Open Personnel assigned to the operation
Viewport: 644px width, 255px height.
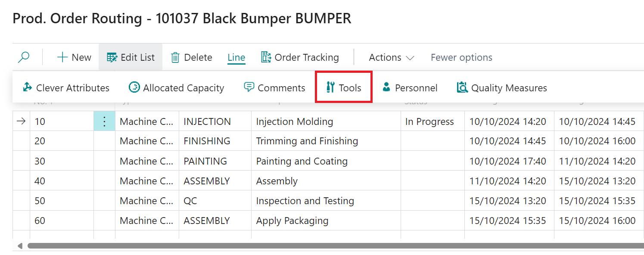tap(410, 87)
